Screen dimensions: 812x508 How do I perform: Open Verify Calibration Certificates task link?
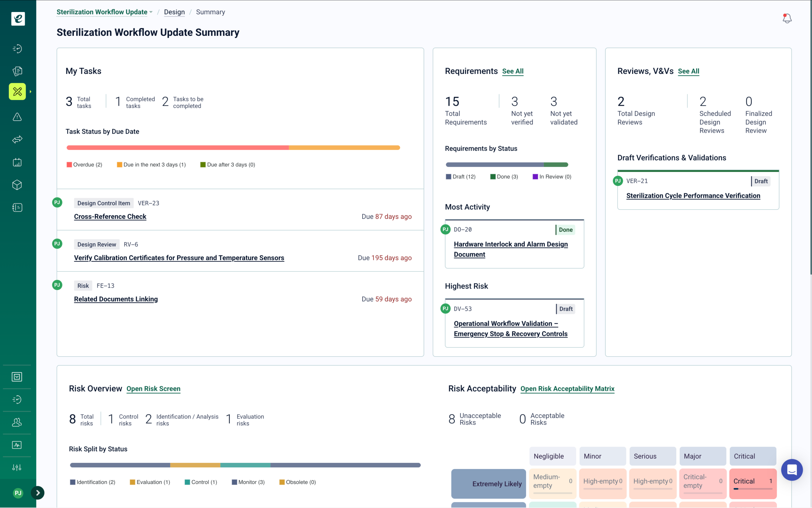click(179, 258)
